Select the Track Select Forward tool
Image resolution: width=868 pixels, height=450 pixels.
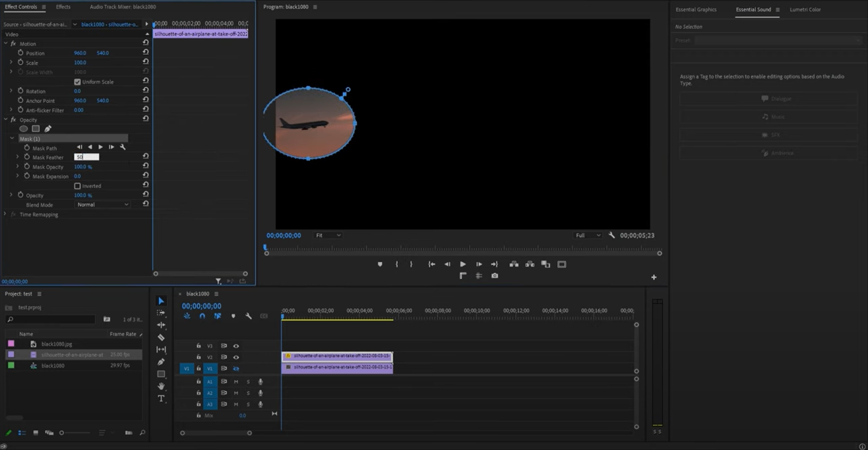tap(161, 313)
